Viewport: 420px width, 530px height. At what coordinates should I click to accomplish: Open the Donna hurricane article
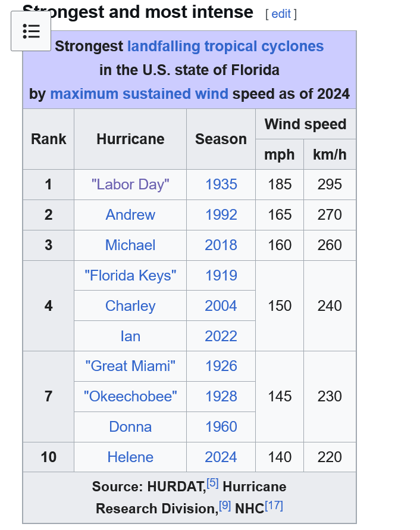130,427
